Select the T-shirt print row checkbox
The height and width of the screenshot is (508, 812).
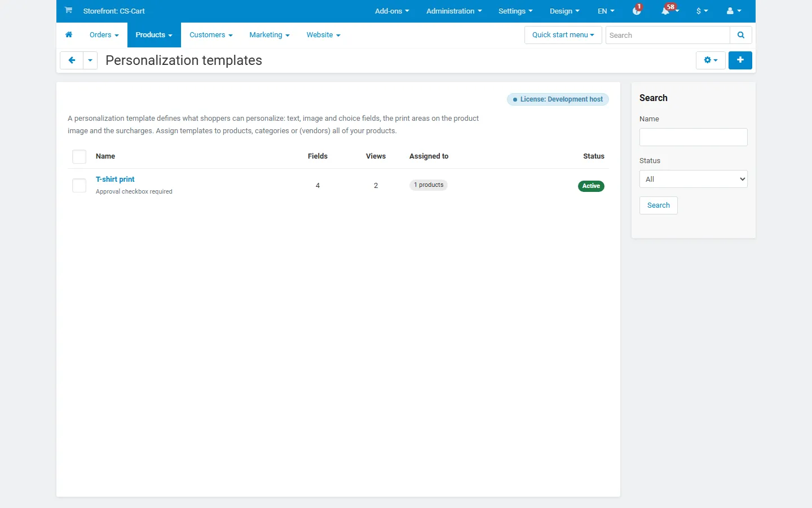(80, 185)
